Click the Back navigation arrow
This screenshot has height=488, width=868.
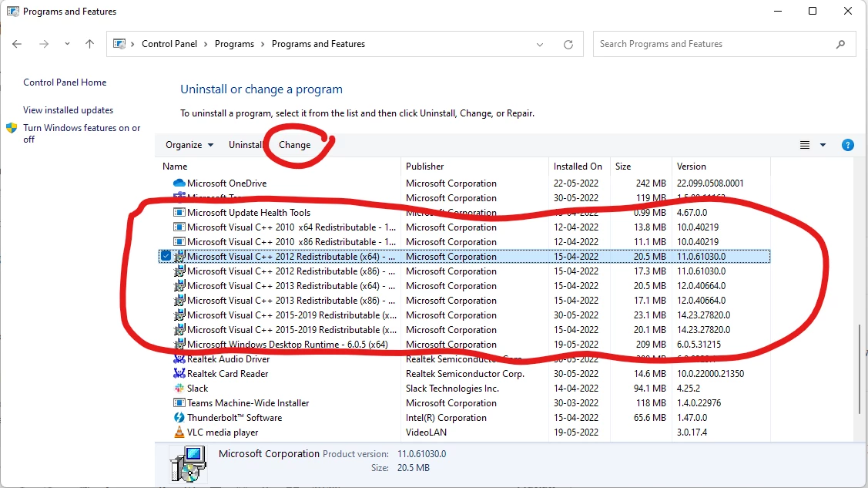[x=17, y=44]
